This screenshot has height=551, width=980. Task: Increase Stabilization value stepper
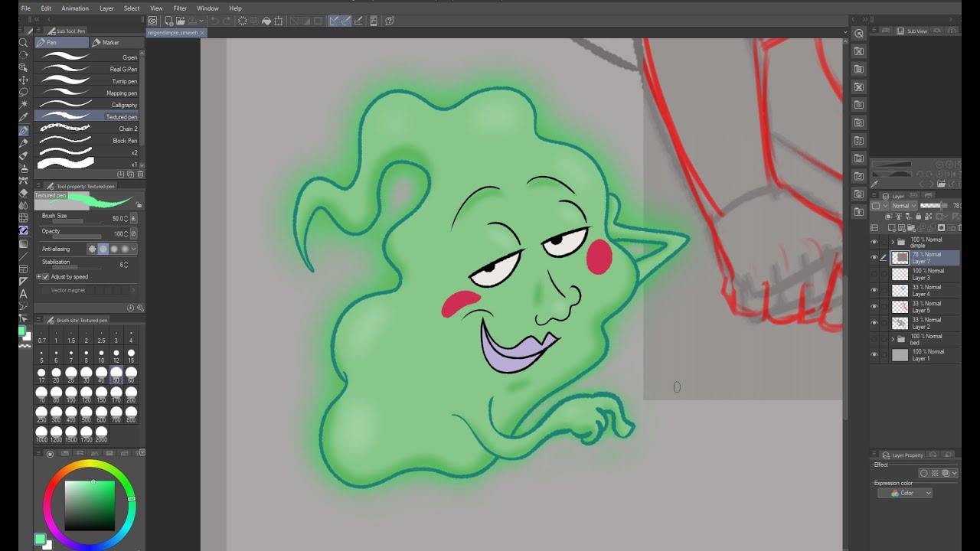pos(126,264)
